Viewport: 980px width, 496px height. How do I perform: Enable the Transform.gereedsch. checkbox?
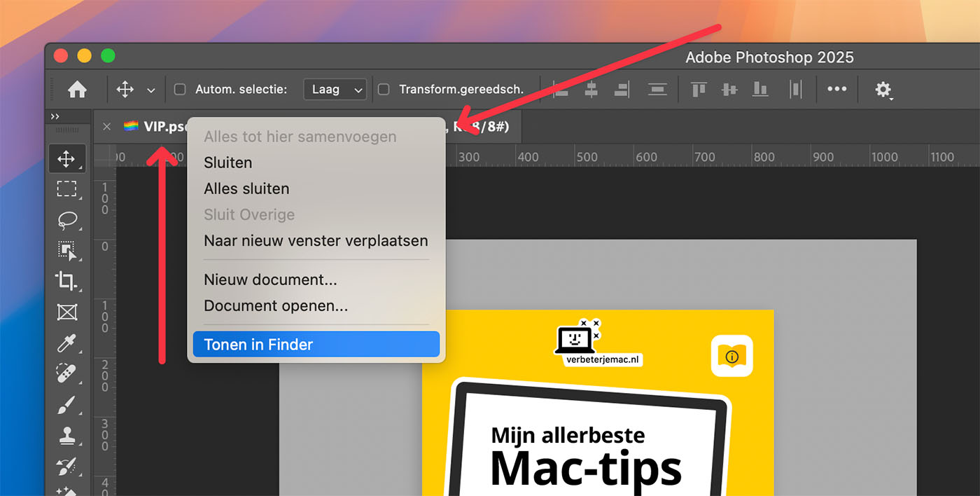click(x=384, y=90)
